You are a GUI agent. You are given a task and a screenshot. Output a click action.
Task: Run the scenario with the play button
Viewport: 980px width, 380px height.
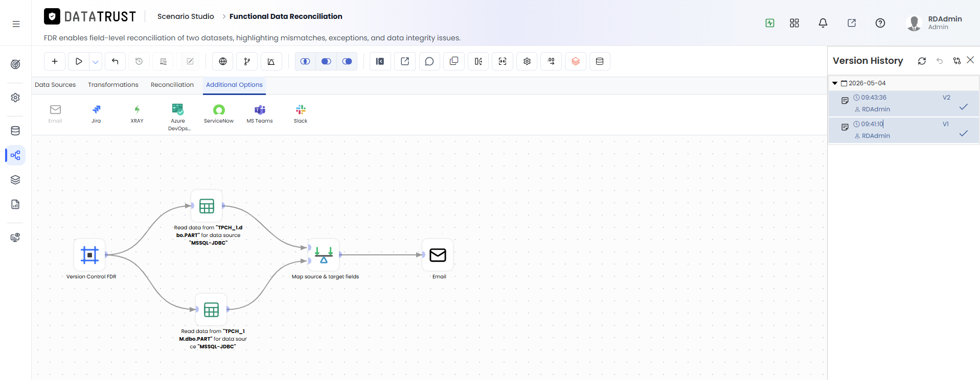79,61
